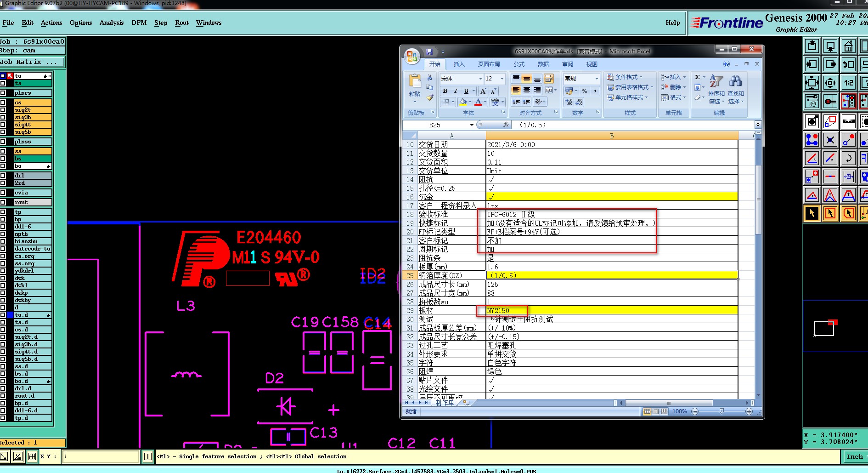Click the zoom out shrink icon

click(830, 83)
